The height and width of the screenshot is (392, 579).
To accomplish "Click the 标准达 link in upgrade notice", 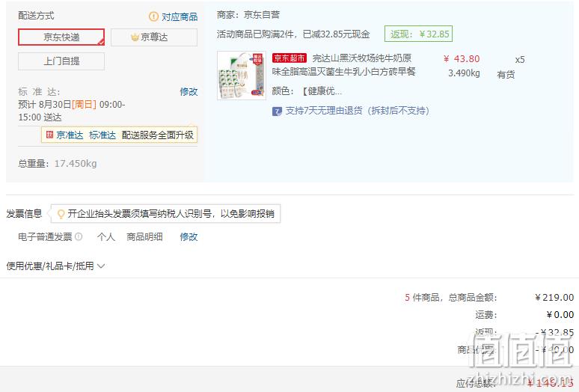I will 102,135.
